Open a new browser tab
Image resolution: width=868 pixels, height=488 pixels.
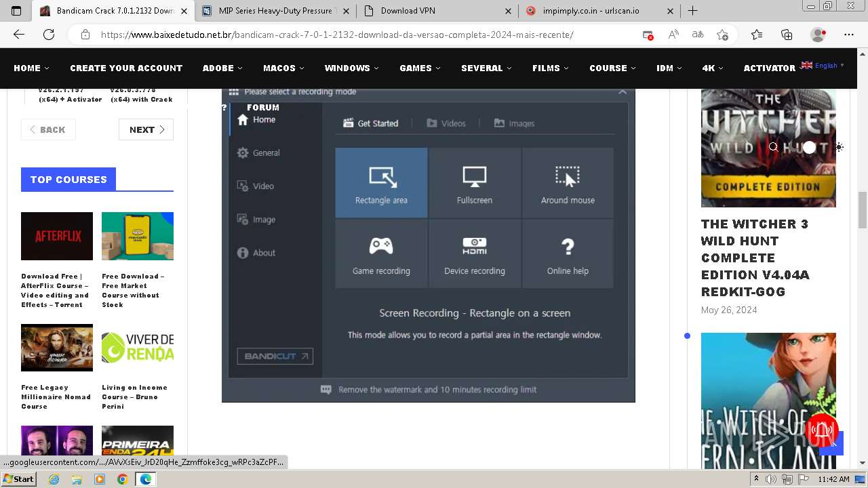click(x=692, y=11)
